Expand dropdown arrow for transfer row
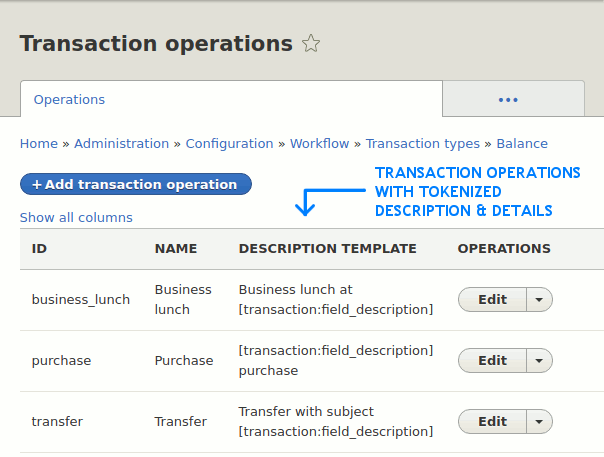 tap(539, 421)
